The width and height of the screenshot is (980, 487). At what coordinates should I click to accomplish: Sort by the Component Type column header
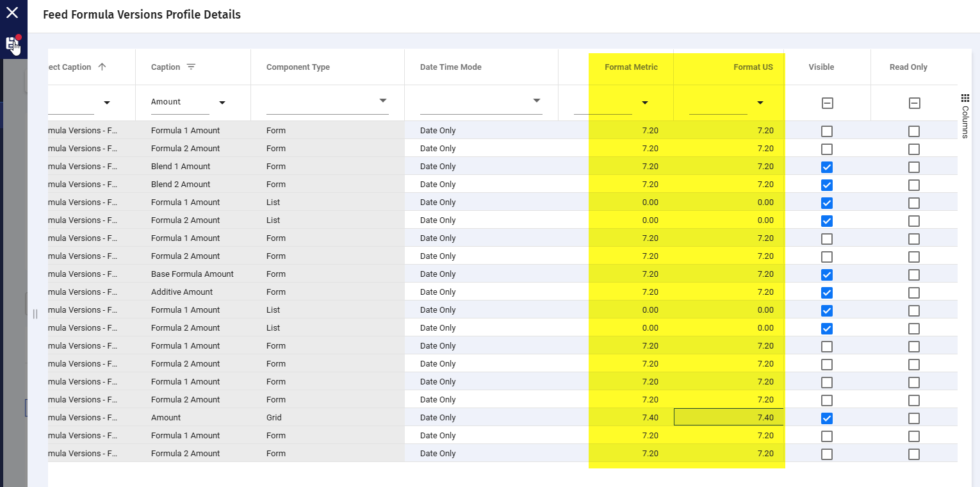coord(298,67)
